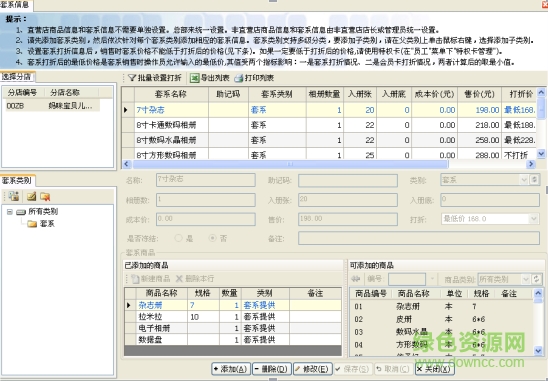This screenshot has width=548, height=381.
Task: Click scroll-up arrow in 可添加的商品 list
Action: pos(538,293)
